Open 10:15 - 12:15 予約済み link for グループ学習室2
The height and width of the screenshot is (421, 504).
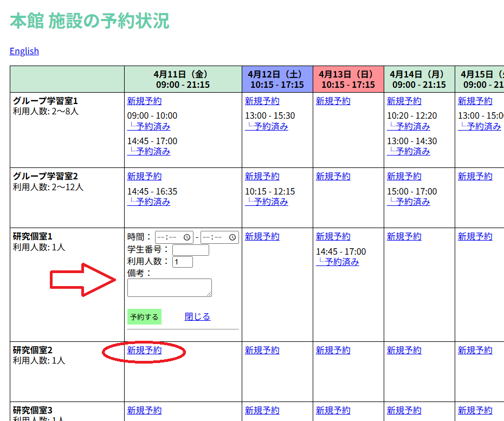[x=267, y=202]
